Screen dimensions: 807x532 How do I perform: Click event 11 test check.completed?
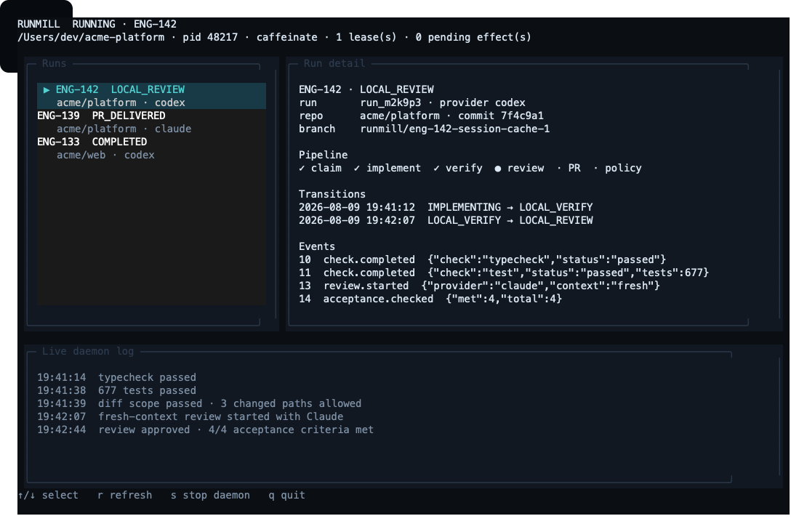click(504, 273)
